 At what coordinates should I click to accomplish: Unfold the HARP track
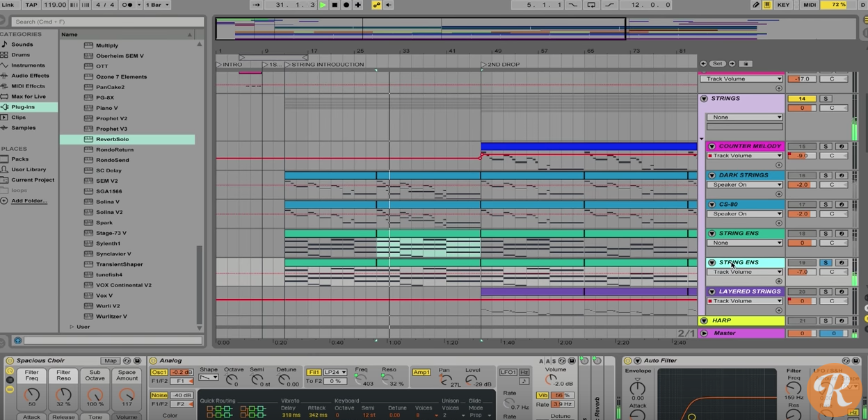(704, 321)
